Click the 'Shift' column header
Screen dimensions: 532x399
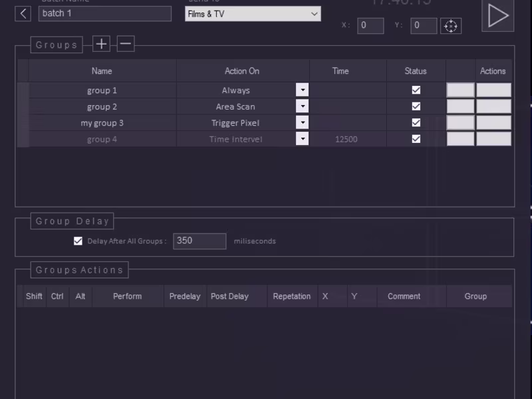click(x=35, y=296)
